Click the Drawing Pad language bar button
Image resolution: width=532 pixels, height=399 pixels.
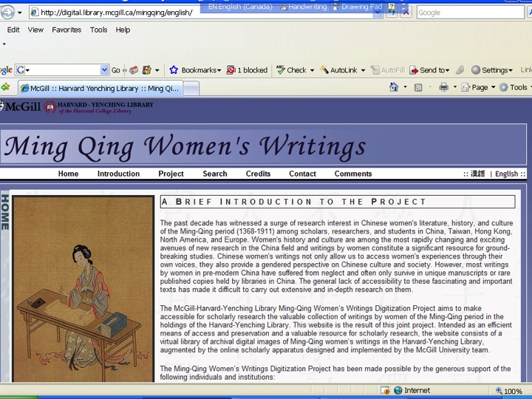click(x=358, y=7)
